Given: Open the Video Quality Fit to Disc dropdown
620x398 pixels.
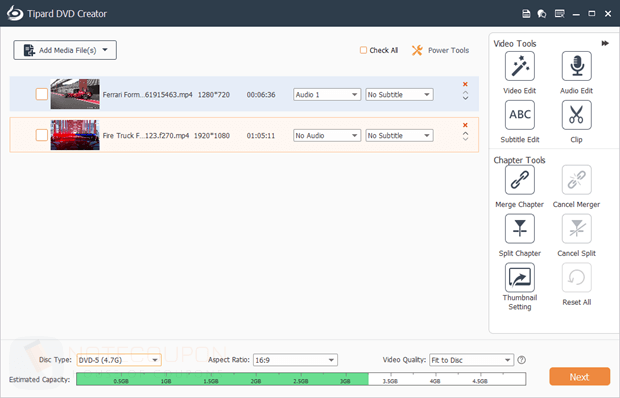Looking at the screenshot, I should click(471, 360).
